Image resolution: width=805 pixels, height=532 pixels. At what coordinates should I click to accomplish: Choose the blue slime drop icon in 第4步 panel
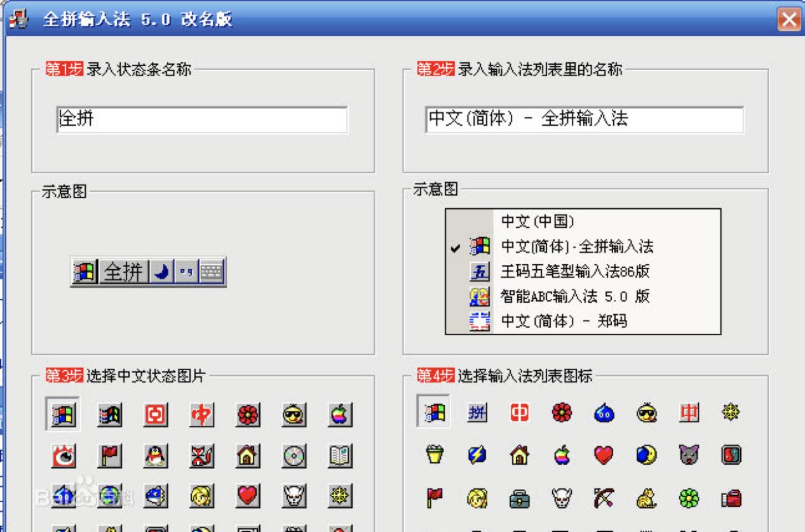[604, 413]
